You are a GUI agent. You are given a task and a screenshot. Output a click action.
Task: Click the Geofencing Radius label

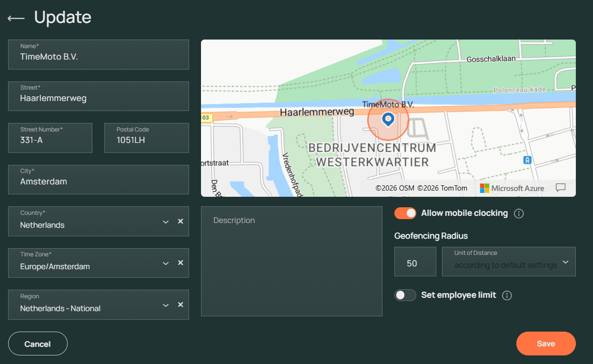[x=431, y=236]
